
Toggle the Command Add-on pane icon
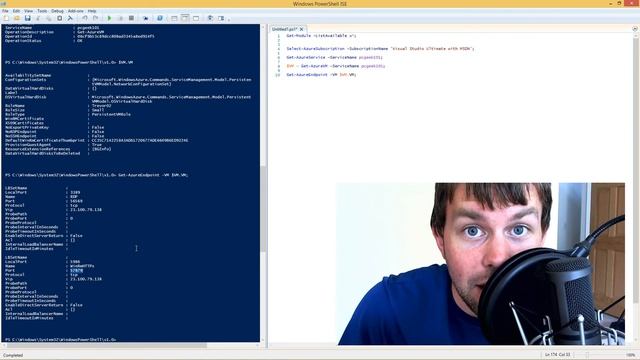pos(221,18)
